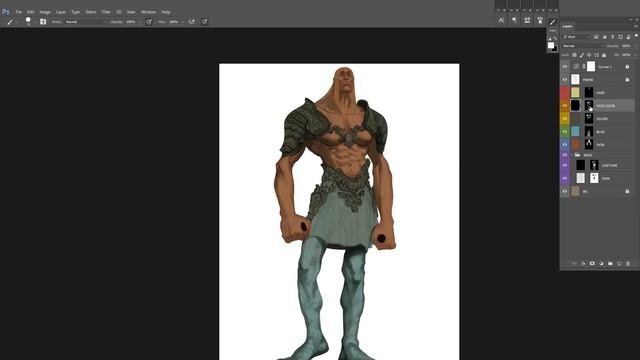This screenshot has width=640, height=360.
Task: Hide the SILVER layer
Action: click(x=565, y=119)
